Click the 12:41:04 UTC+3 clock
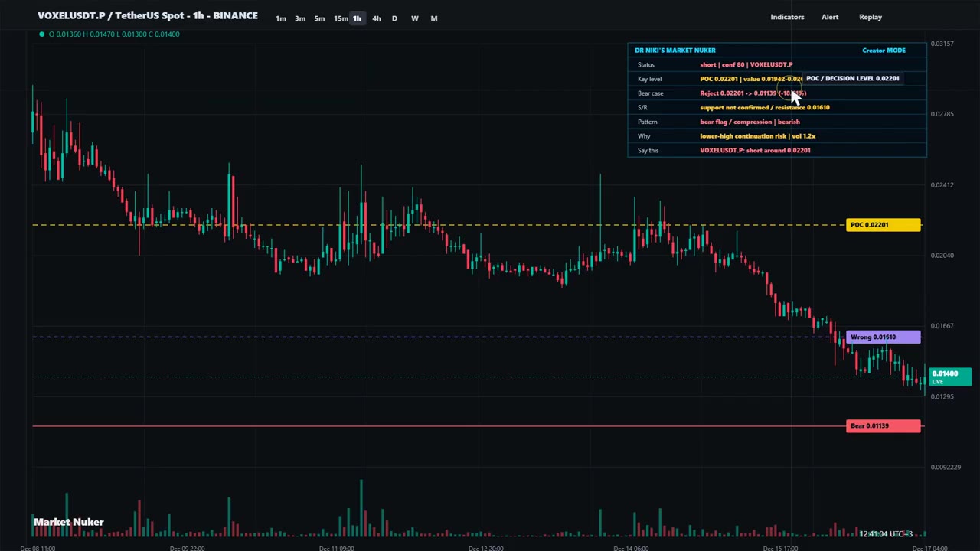Screen dimensions: 980x551 pyautogui.click(x=886, y=534)
